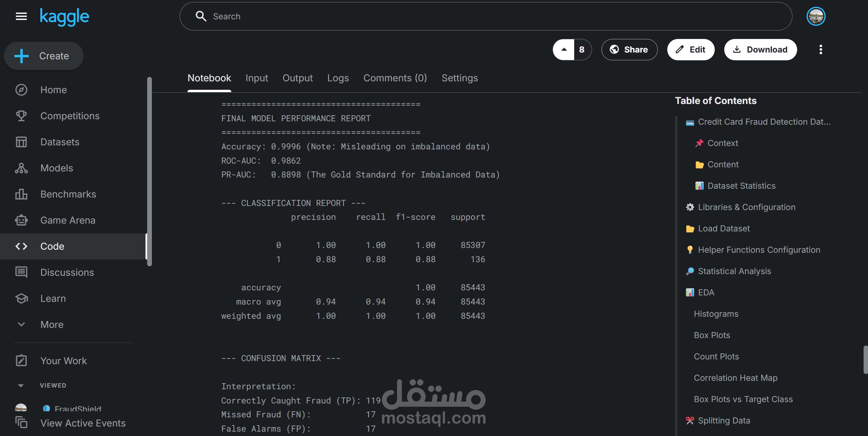This screenshot has height=436, width=868.
Task: Click the Edit notebook button
Action: click(691, 50)
